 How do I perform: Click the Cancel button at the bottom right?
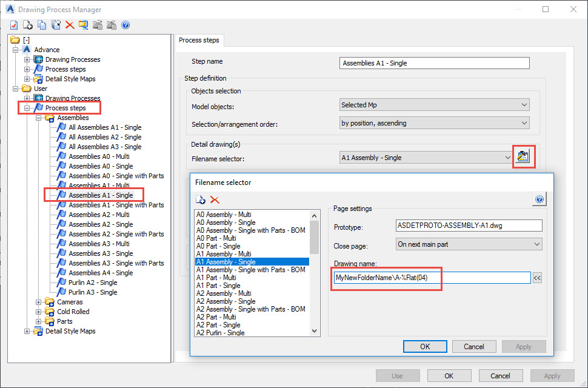(501, 376)
